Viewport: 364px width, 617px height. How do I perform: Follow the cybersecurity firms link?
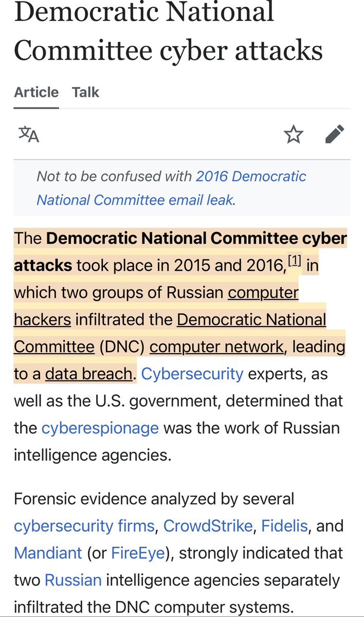[x=84, y=526]
